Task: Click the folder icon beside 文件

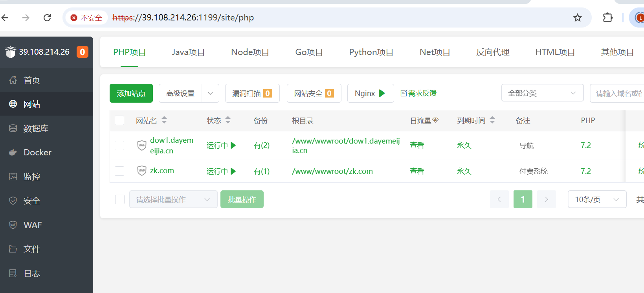Action: (x=13, y=249)
